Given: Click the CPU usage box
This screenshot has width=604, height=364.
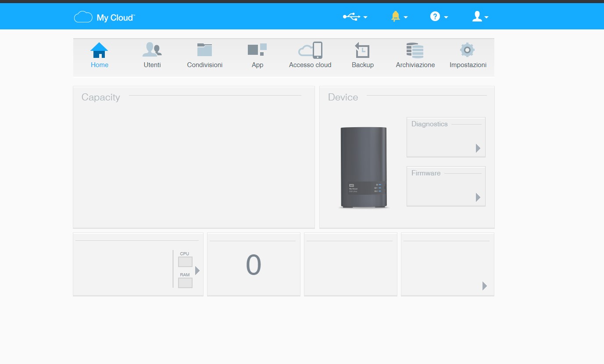Looking at the screenshot, I should coord(185,262).
